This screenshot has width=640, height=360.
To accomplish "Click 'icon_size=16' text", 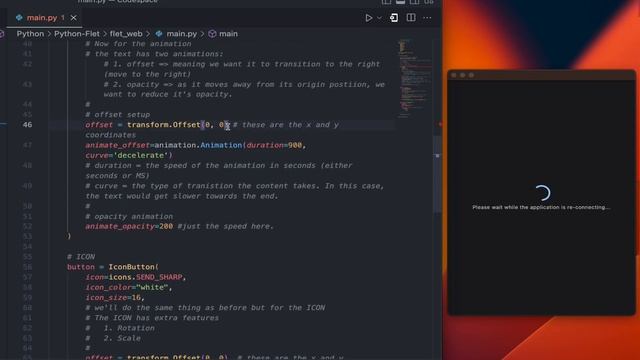I will (x=113, y=298).
